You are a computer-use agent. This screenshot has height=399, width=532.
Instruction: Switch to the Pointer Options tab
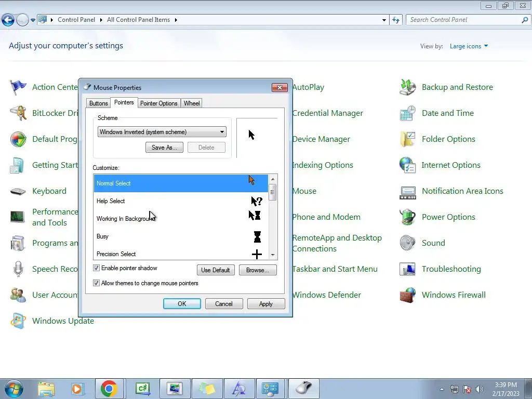159,103
